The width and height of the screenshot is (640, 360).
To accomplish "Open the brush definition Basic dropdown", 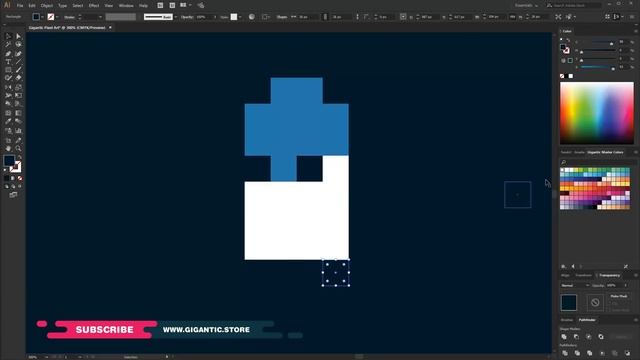I will 176,17.
